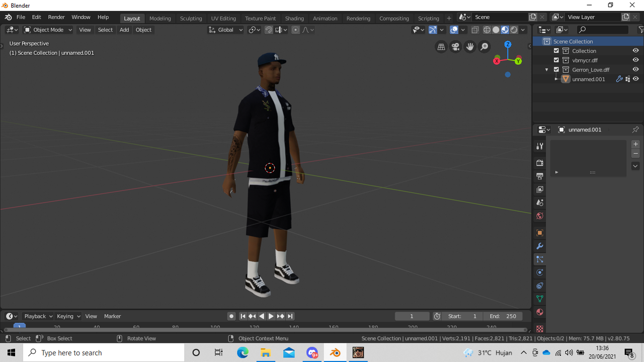This screenshot has width=644, height=362.
Task: Switch to camera view in viewport
Action: coord(455,47)
